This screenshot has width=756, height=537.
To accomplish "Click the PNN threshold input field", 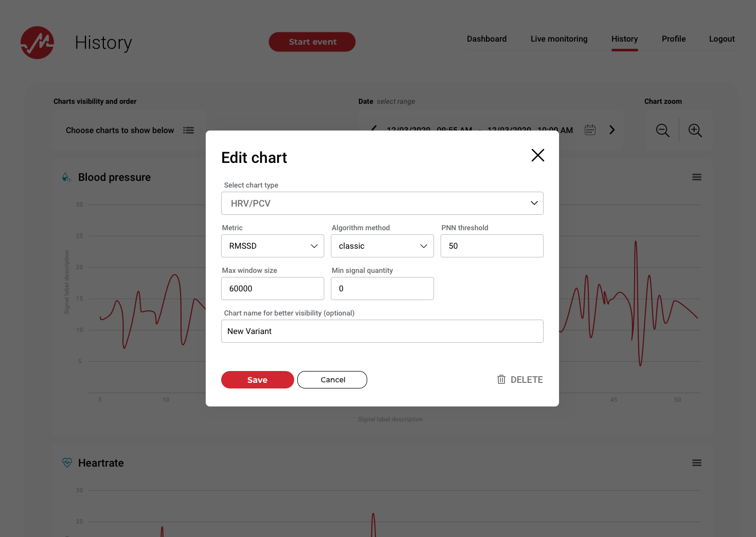I will [x=492, y=246].
